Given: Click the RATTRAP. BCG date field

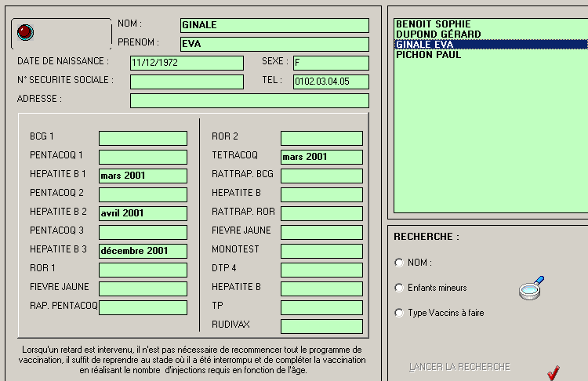Looking at the screenshot, I should (321, 176).
